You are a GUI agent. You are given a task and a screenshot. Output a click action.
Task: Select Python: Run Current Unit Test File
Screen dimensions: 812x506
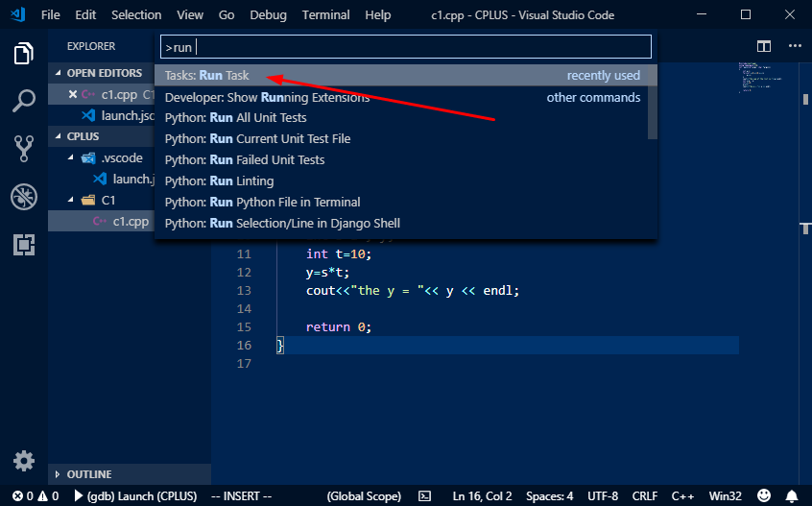tap(401, 139)
